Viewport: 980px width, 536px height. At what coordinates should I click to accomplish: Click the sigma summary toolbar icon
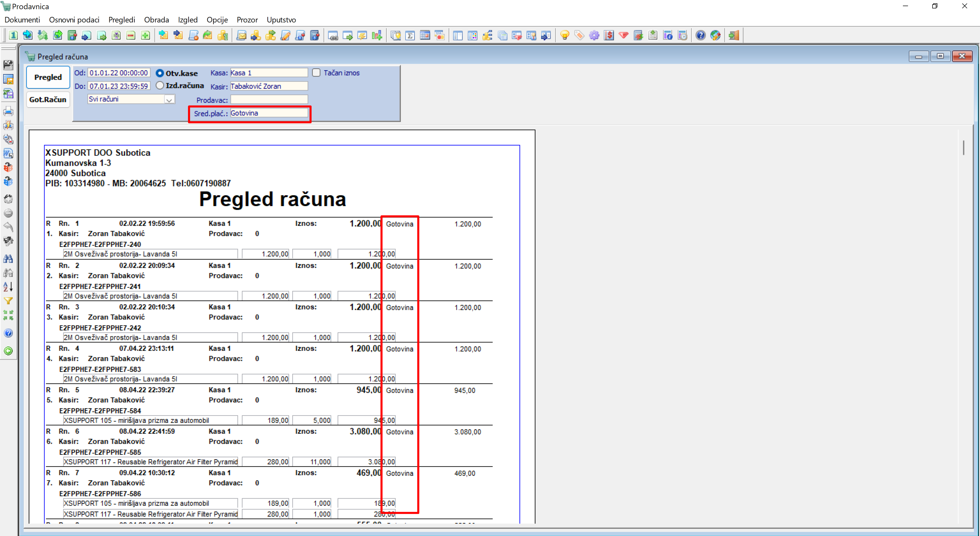410,35
